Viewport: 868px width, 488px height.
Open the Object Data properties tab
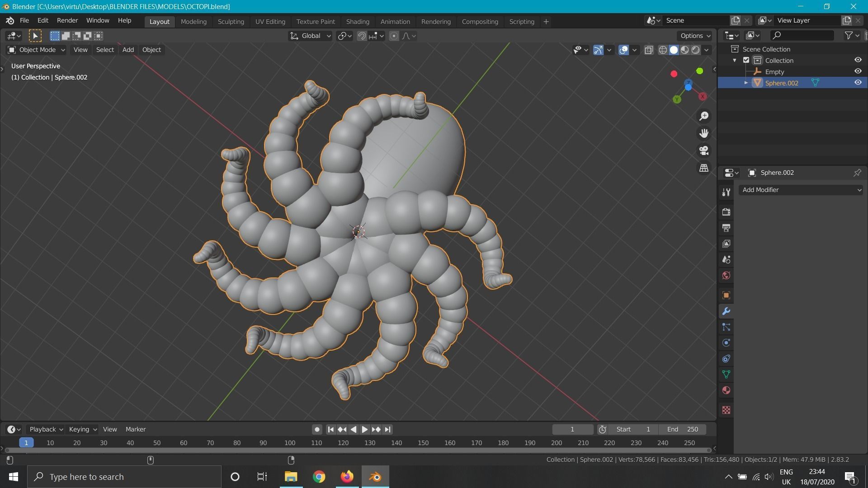(726, 375)
